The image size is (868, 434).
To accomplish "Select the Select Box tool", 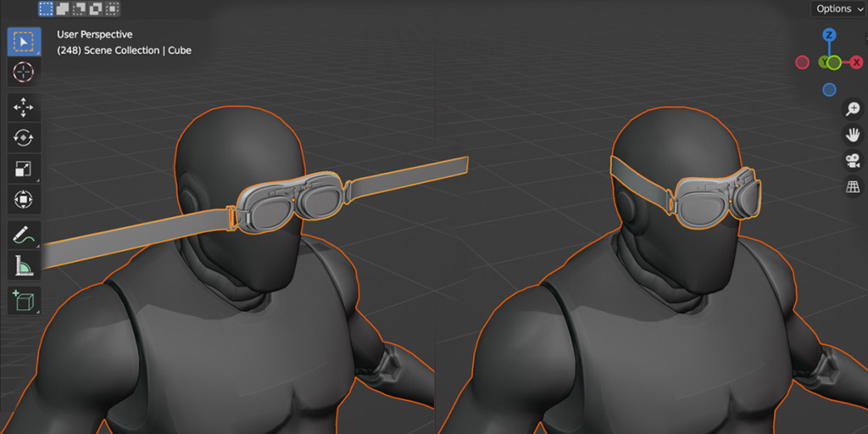I will pyautogui.click(x=24, y=42).
